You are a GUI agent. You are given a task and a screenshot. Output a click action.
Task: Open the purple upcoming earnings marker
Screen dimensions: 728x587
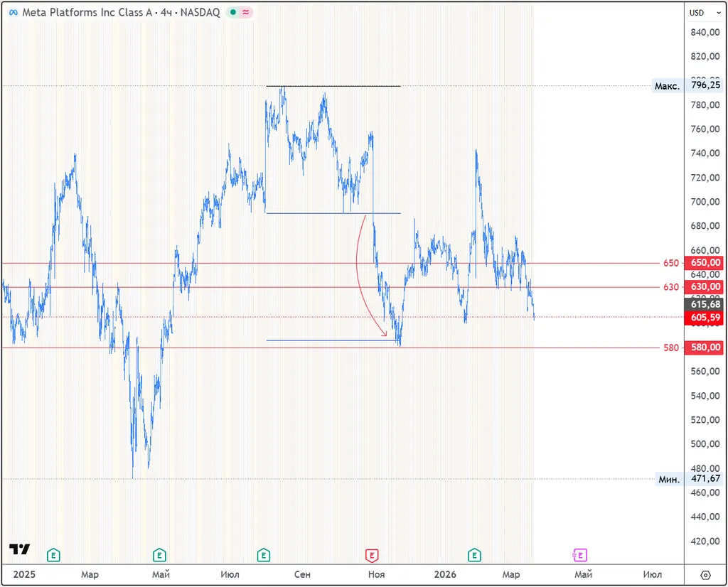pos(580,554)
